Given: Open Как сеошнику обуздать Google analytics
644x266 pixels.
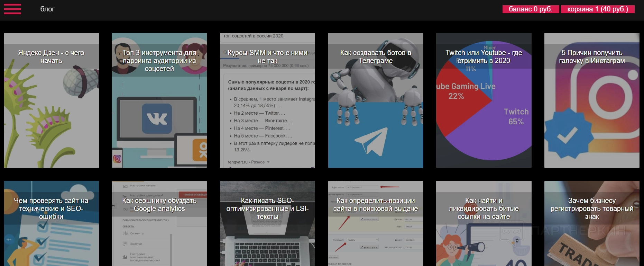Looking at the screenshot, I should pyautogui.click(x=159, y=205).
